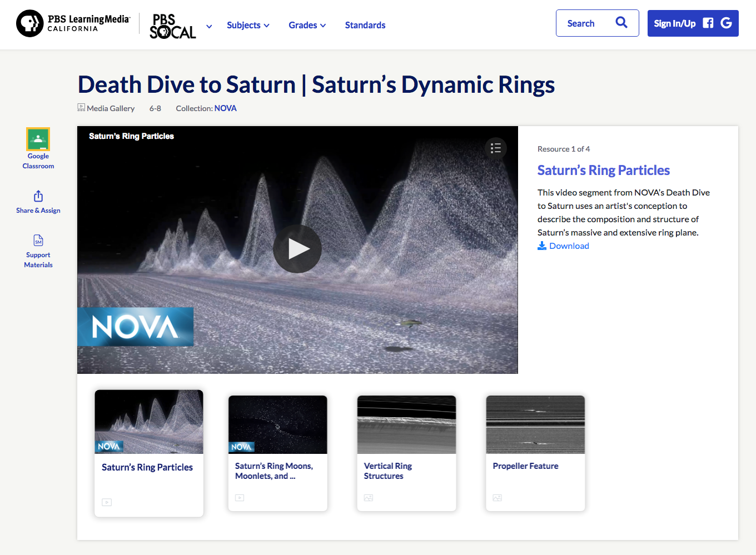Sign in with the Google icon
This screenshot has width=756, height=555.
tap(726, 23)
